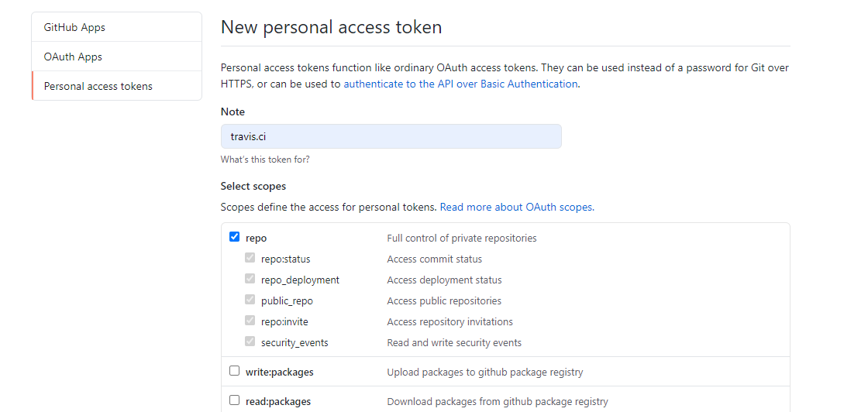
Task: Toggle the security_events scope checkbox
Action: [x=250, y=342]
